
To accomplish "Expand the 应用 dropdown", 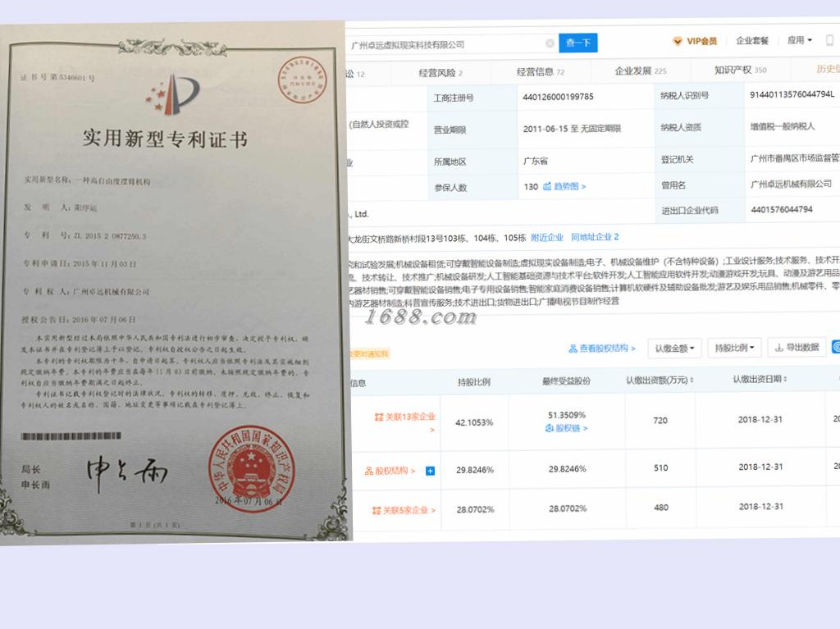I will coord(799,40).
